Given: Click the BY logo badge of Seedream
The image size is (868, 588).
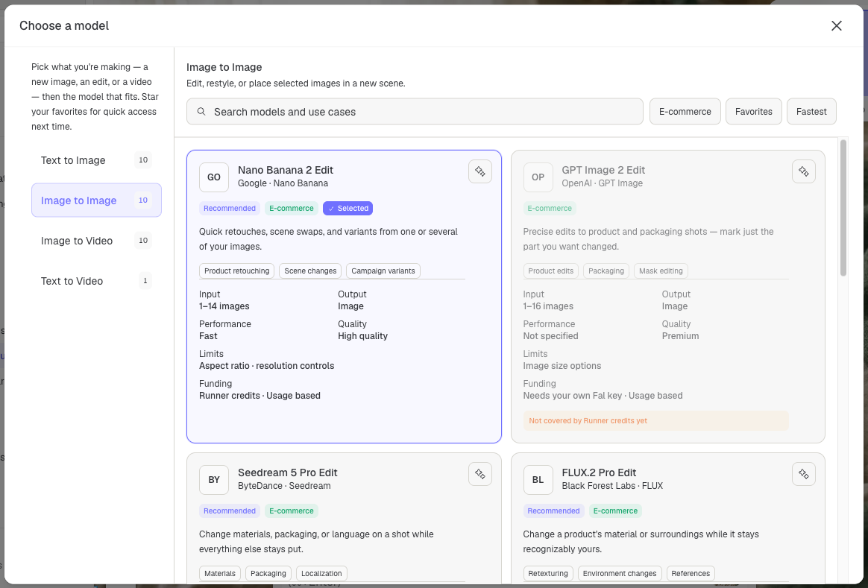Looking at the screenshot, I should pos(214,480).
